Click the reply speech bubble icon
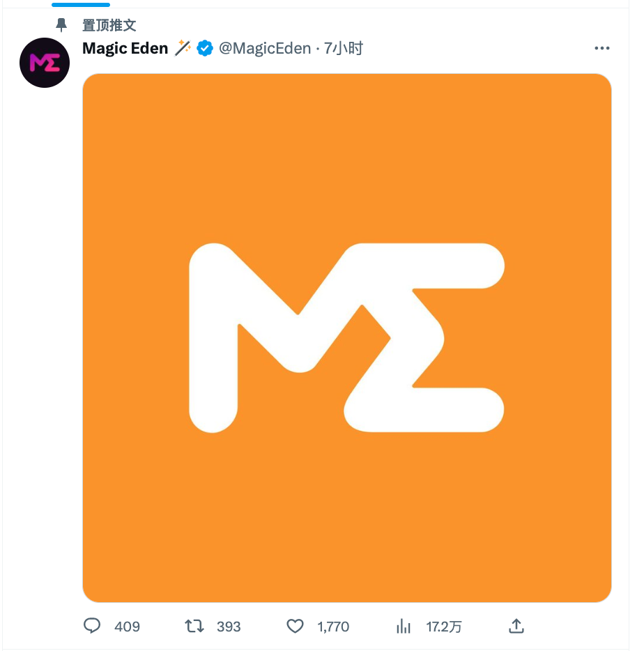The image size is (644, 651). pyautogui.click(x=92, y=626)
